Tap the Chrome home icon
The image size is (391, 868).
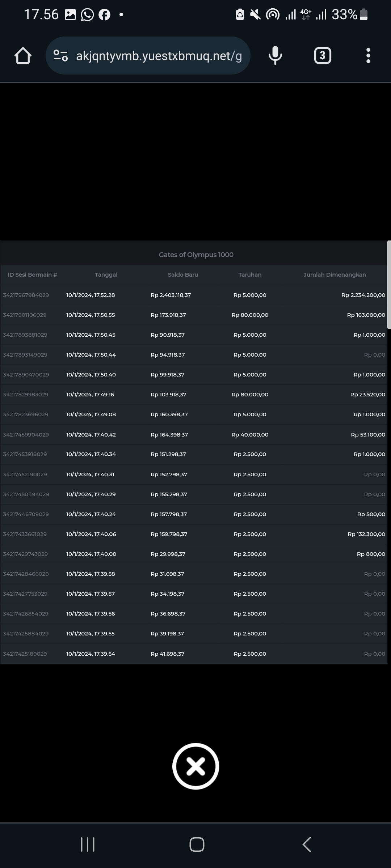click(x=23, y=56)
